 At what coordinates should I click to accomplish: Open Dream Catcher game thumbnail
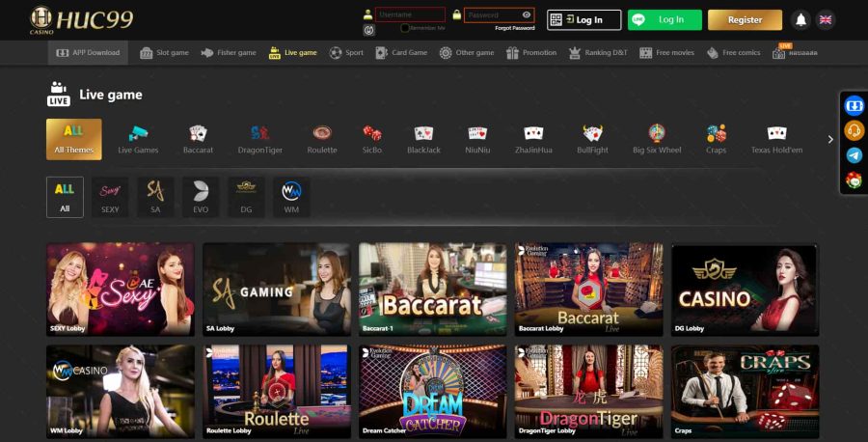[x=433, y=392]
